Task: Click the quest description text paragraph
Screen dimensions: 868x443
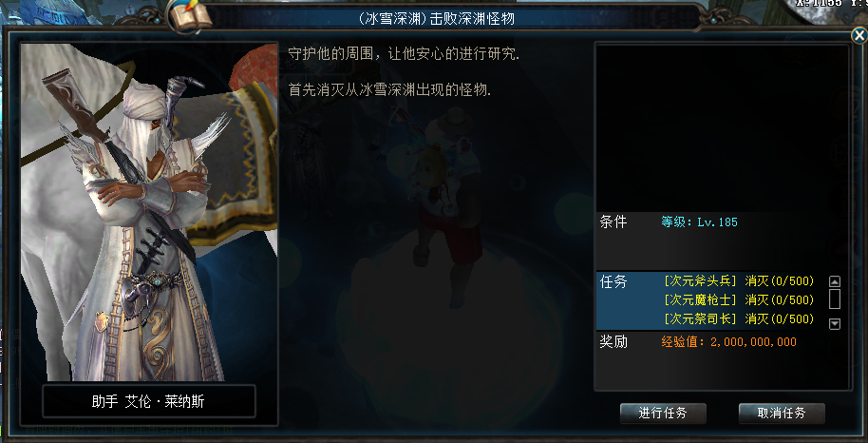Action: [x=405, y=72]
